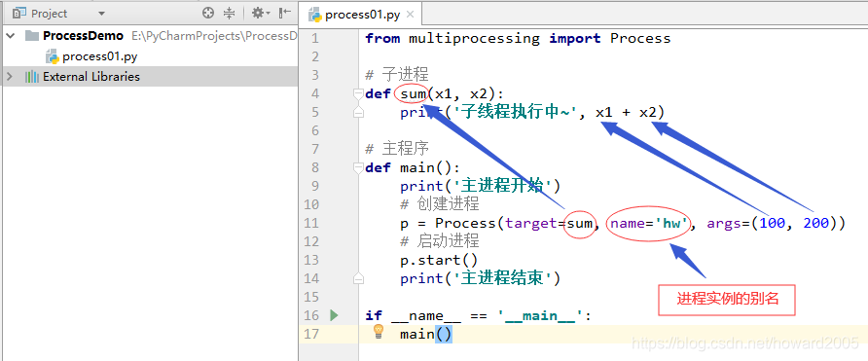Click the 'target' keyword argument on line 11

click(531, 223)
